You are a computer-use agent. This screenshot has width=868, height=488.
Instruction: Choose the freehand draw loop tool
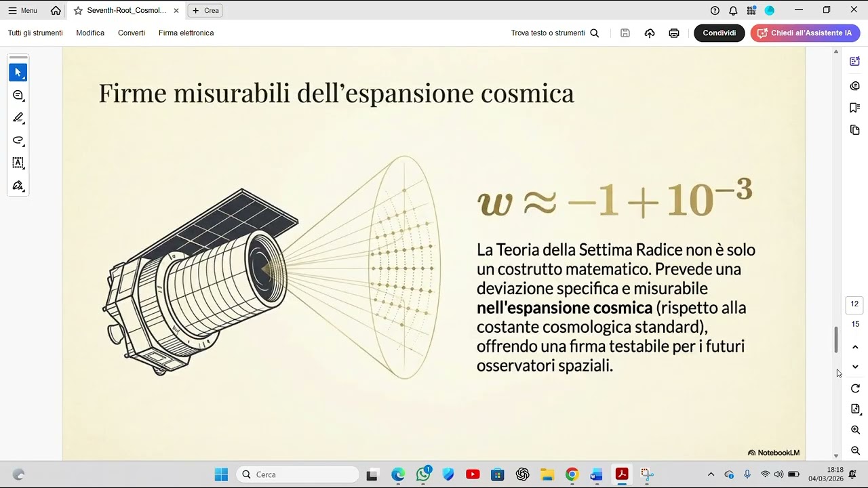18,140
